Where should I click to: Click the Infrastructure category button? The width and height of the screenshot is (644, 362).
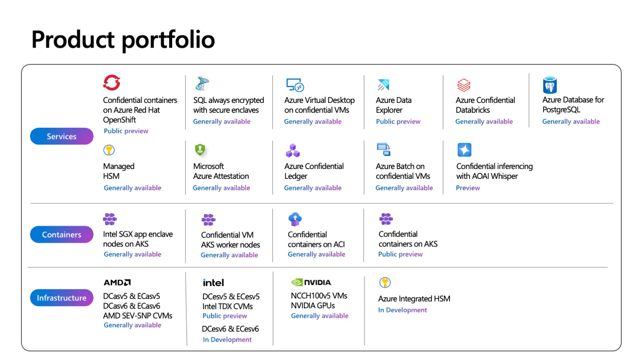point(61,298)
